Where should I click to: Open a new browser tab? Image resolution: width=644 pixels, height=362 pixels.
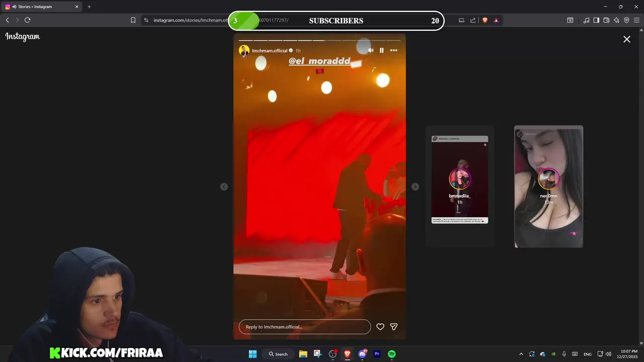89,7
